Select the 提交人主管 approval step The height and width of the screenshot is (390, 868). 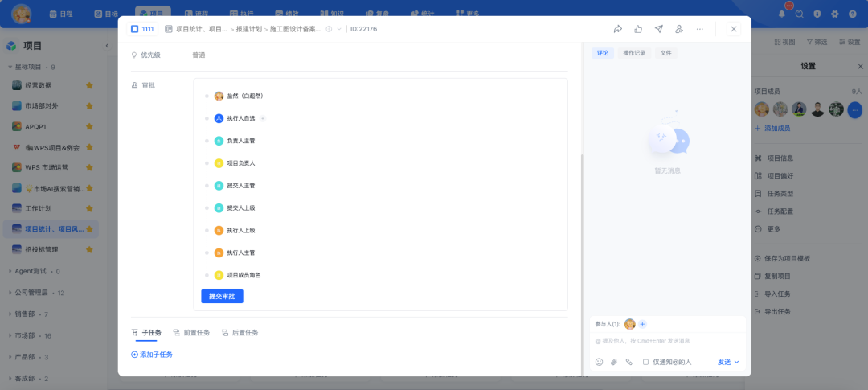coord(235,186)
